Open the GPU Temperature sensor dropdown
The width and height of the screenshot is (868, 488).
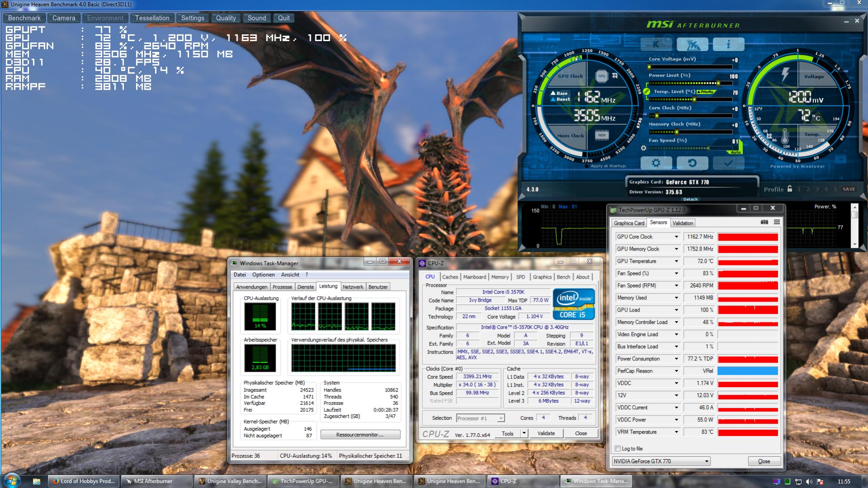tap(677, 261)
